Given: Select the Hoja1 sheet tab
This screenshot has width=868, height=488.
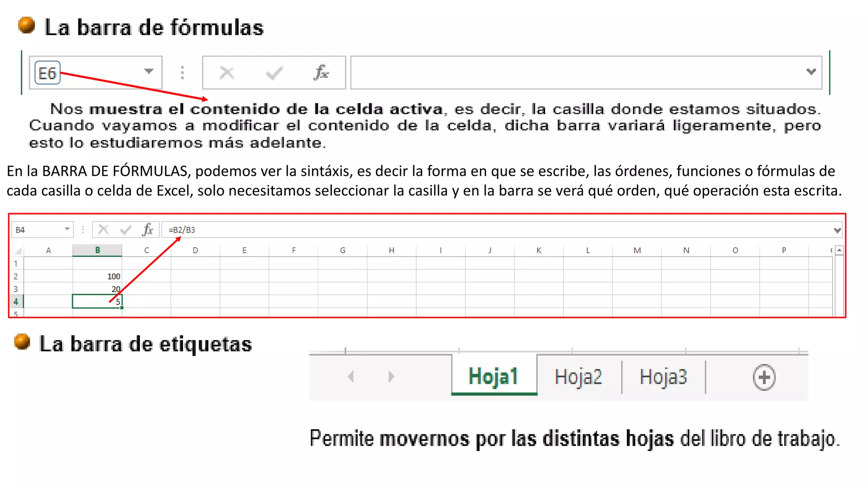Looking at the screenshot, I should (493, 376).
